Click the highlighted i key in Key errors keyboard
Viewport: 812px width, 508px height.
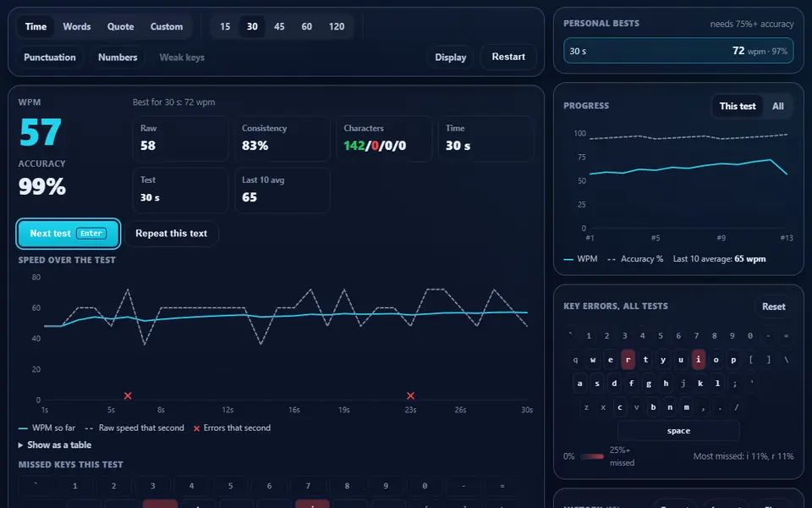[x=698, y=359]
